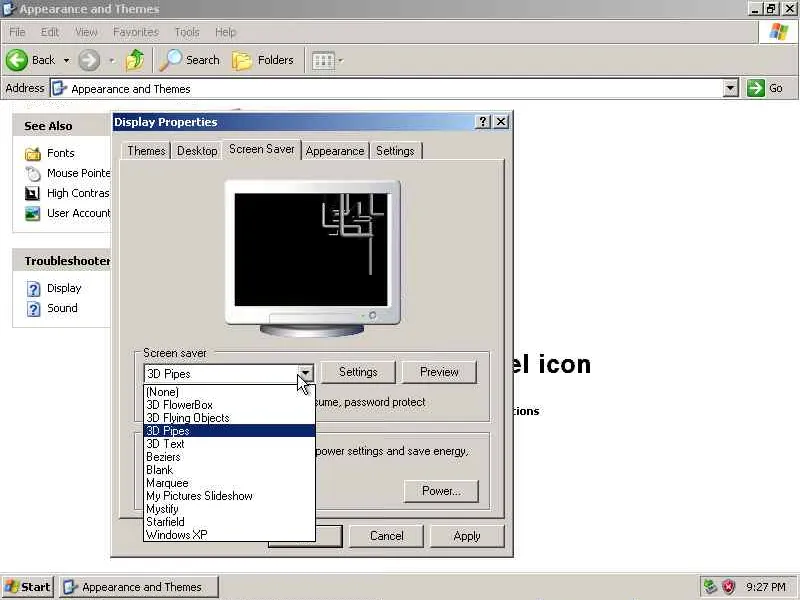Select My Pictures Slideshow option
The width and height of the screenshot is (800, 600).
(230, 496)
